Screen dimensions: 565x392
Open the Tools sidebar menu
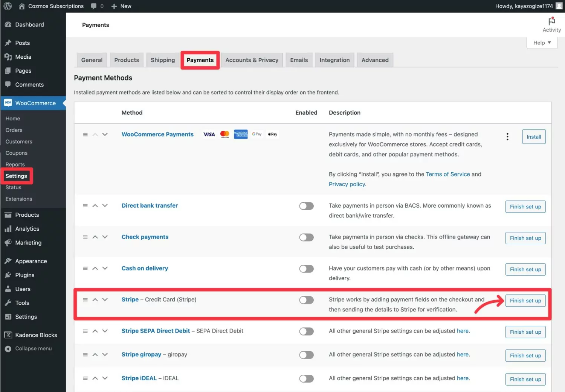(x=22, y=303)
